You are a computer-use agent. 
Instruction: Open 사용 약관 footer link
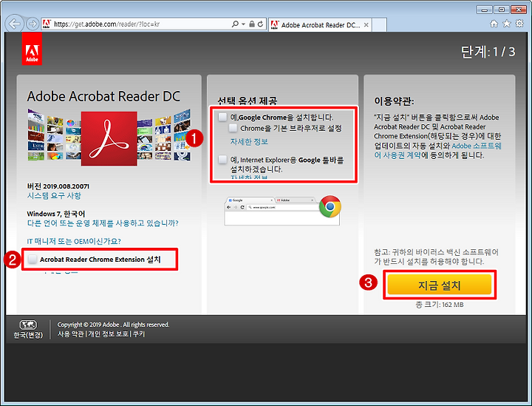[x=71, y=334]
